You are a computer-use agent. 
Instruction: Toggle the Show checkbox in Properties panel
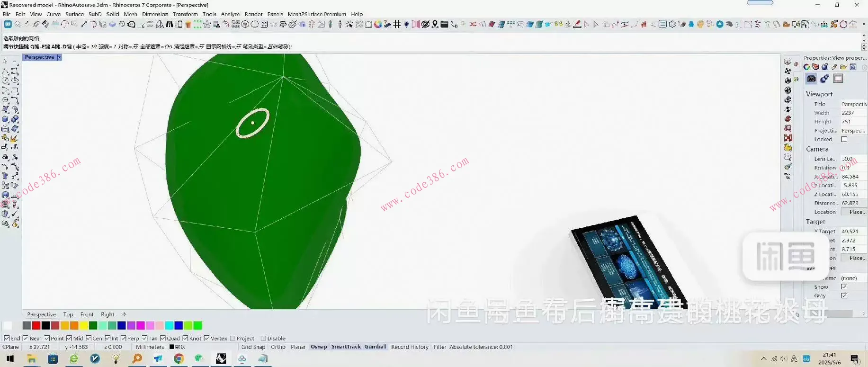(x=844, y=287)
